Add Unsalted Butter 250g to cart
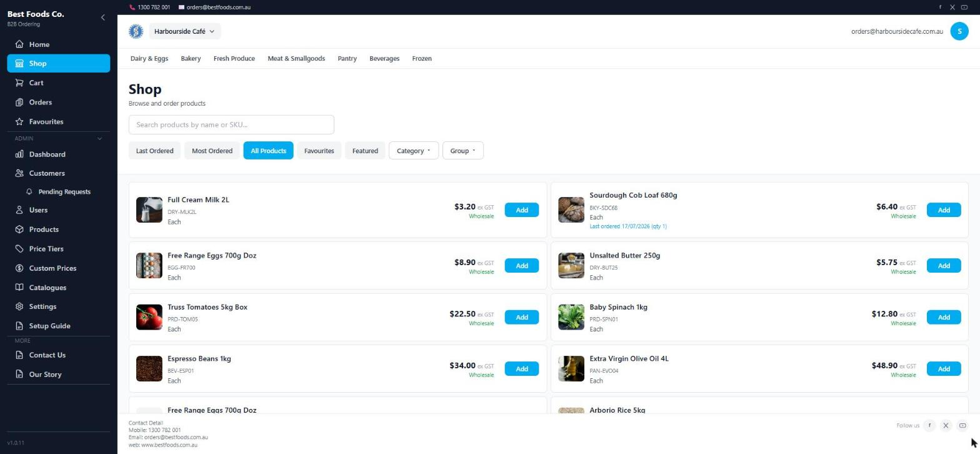 [944, 266]
